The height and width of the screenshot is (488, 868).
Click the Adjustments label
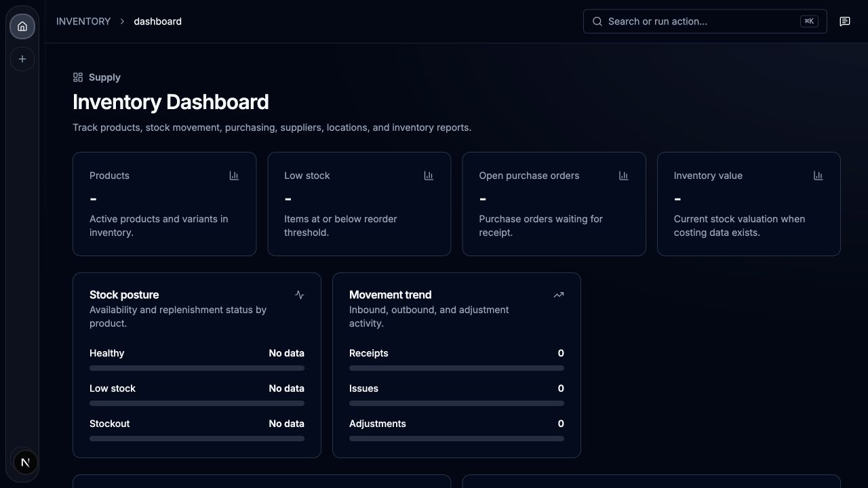[378, 424]
